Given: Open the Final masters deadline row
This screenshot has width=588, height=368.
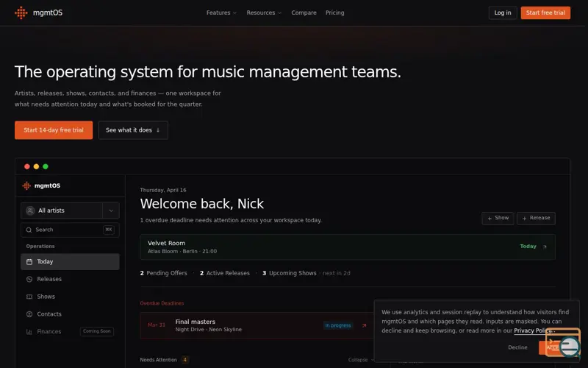Looking at the screenshot, I should coord(257,325).
